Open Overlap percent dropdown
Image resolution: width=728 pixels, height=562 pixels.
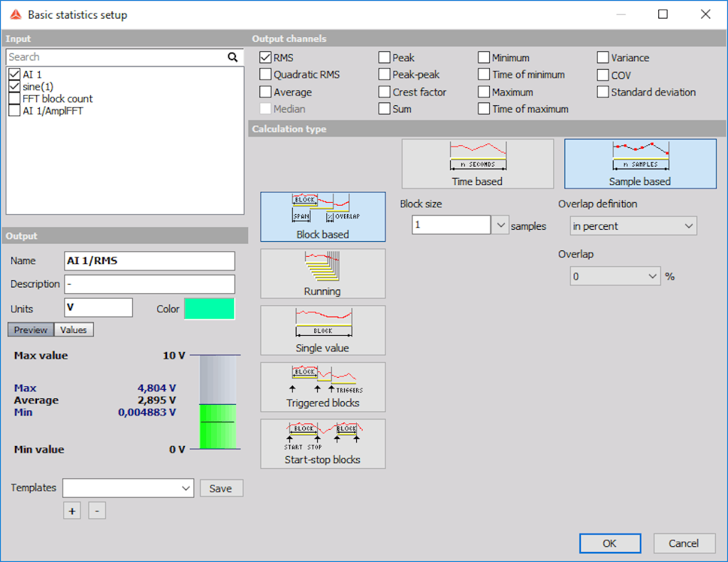pos(615,276)
